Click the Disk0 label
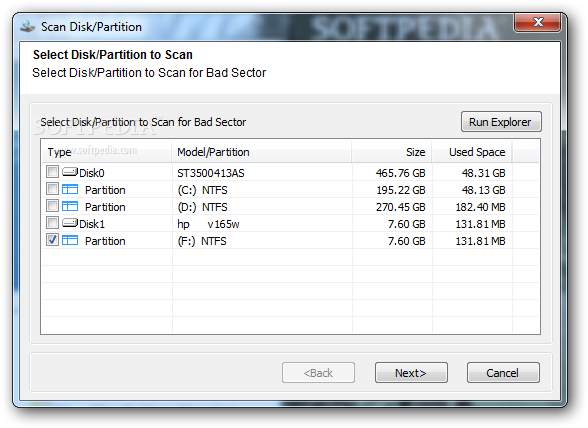 pos(92,173)
